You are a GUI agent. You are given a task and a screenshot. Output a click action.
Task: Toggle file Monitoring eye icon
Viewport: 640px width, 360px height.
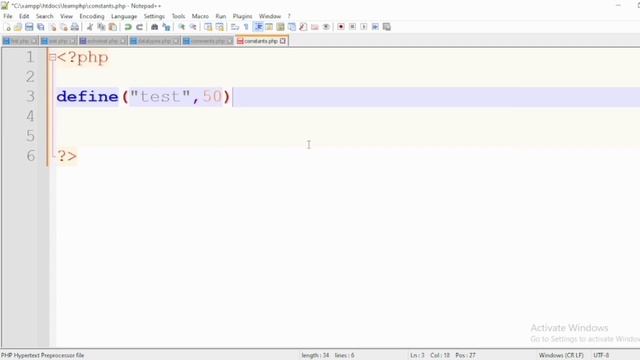(326, 27)
